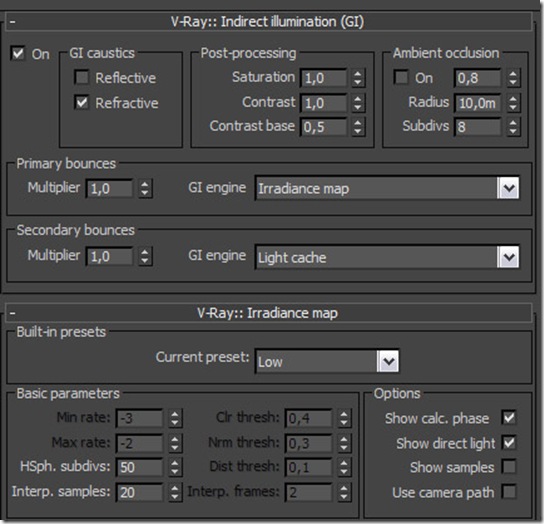Toggle the GI On checkbox

tap(18, 53)
